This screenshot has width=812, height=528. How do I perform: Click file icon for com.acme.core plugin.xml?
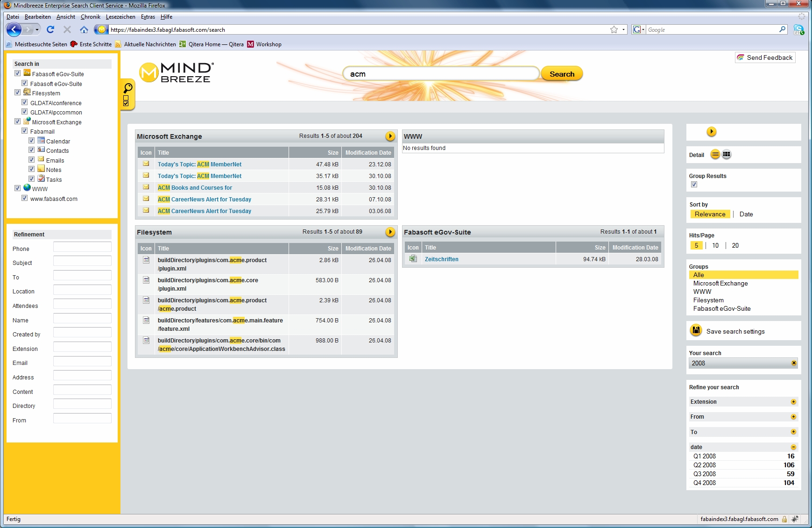(x=146, y=280)
